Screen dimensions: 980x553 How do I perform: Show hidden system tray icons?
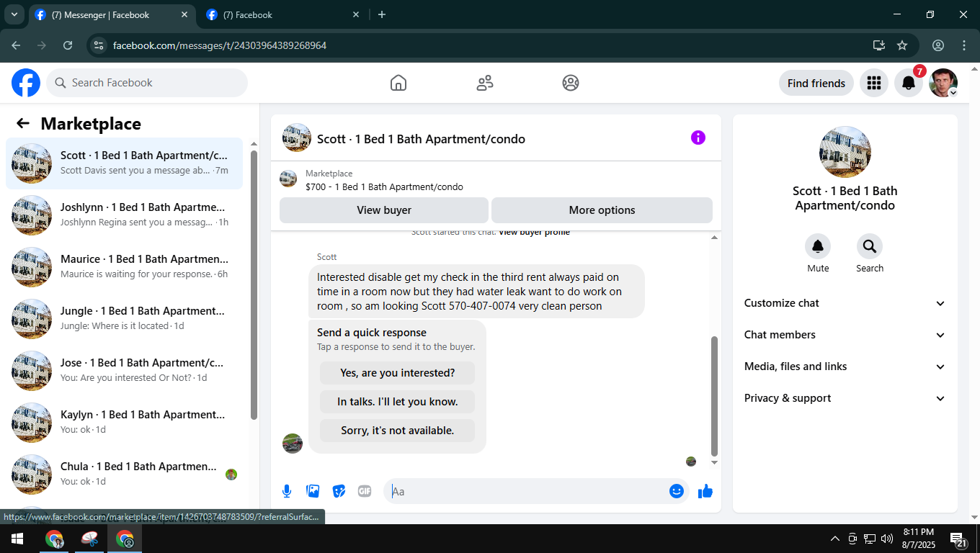[835, 539]
